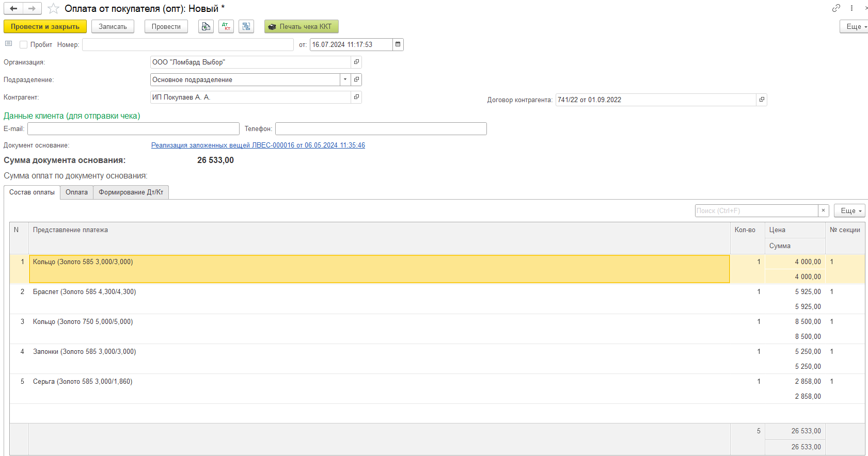This screenshot has width=868, height=456.
Task: Expand the Подразделение dropdown list
Action: [x=345, y=79]
